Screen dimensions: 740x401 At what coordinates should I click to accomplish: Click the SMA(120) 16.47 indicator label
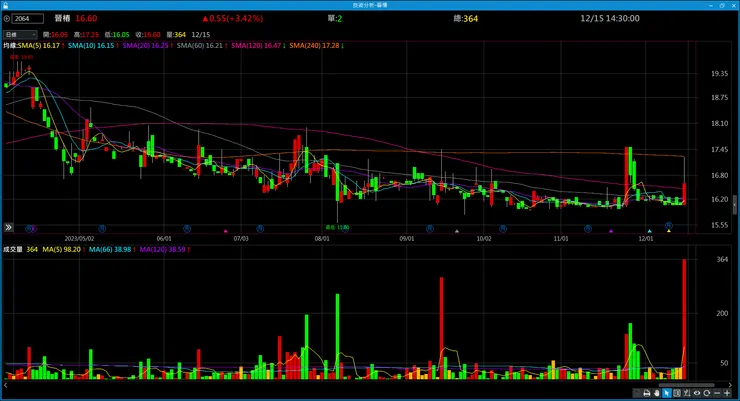[x=258, y=46]
